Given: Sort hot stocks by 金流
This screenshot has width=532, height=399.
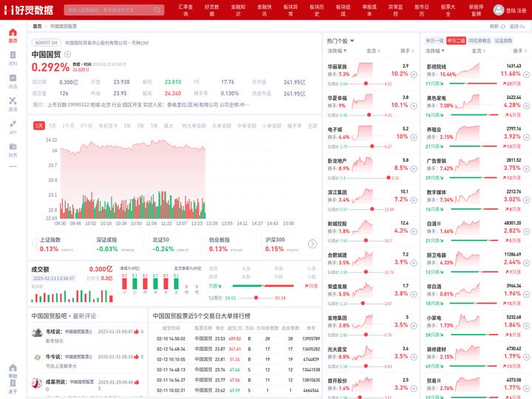Looking at the screenshot, I should click(x=373, y=51).
